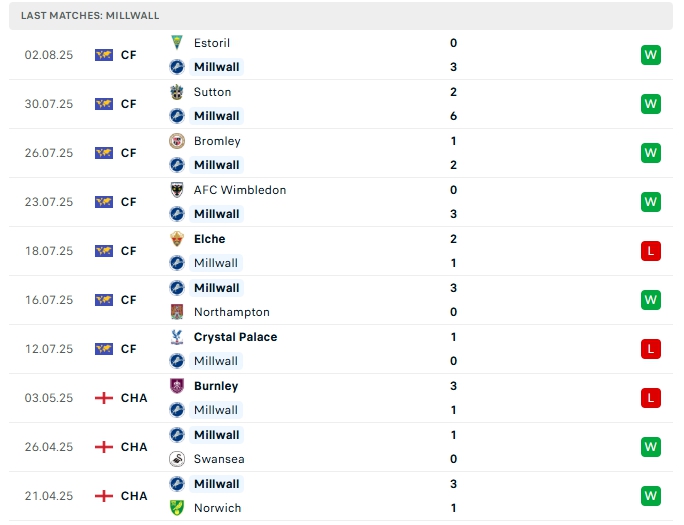Click the Bromley club crest icon
Image resolution: width=684 pixels, height=525 pixels.
(x=177, y=141)
